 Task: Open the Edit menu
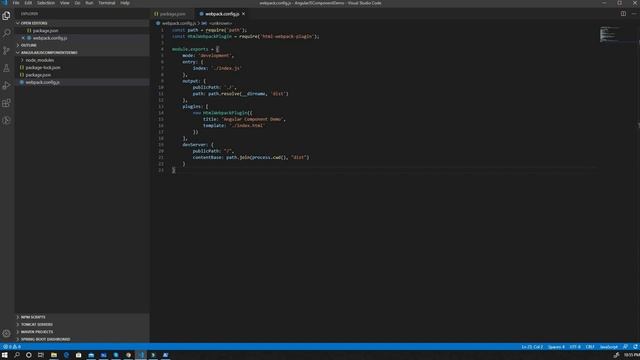[x=28, y=3]
